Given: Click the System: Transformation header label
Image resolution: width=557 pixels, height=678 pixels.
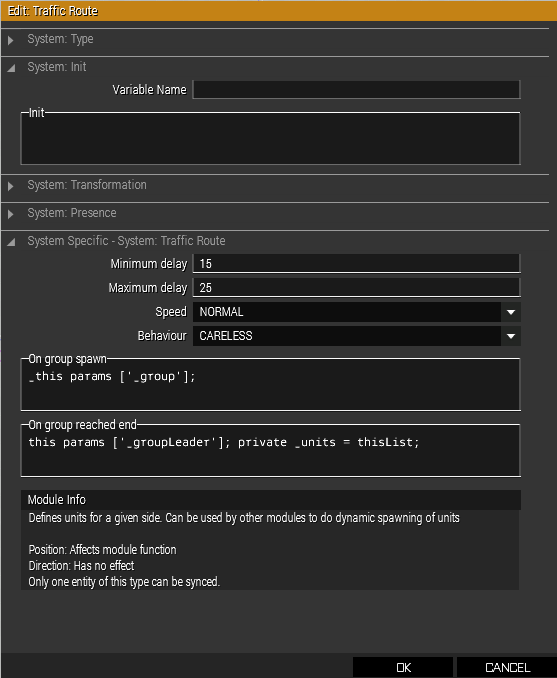Looking at the screenshot, I should pyautogui.click(x=87, y=185).
